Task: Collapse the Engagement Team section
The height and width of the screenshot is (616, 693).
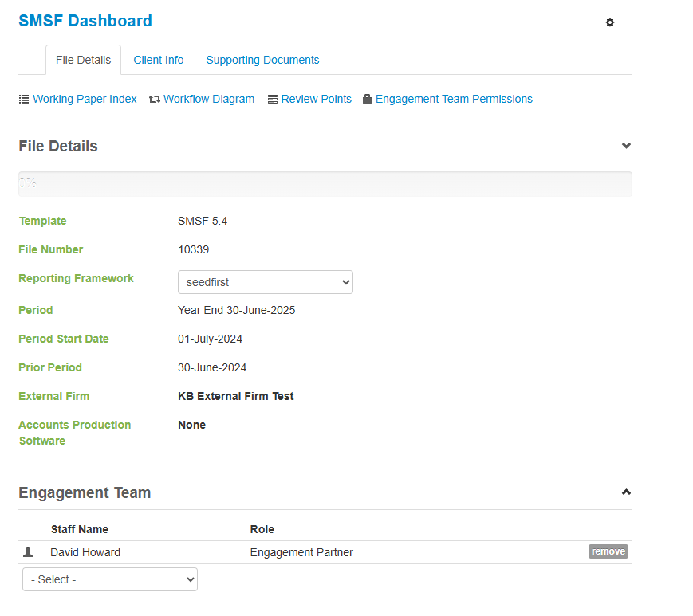Action: pyautogui.click(x=626, y=492)
